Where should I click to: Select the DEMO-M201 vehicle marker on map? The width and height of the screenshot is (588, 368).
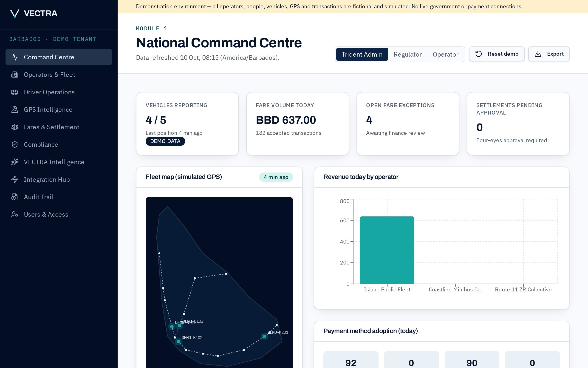(x=264, y=336)
